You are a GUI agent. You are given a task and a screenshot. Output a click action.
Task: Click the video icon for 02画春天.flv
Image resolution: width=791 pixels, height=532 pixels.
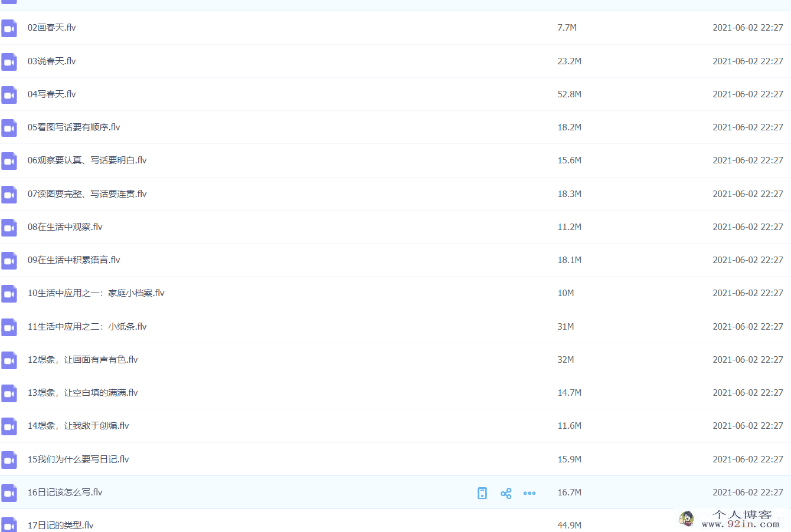pos(9,28)
